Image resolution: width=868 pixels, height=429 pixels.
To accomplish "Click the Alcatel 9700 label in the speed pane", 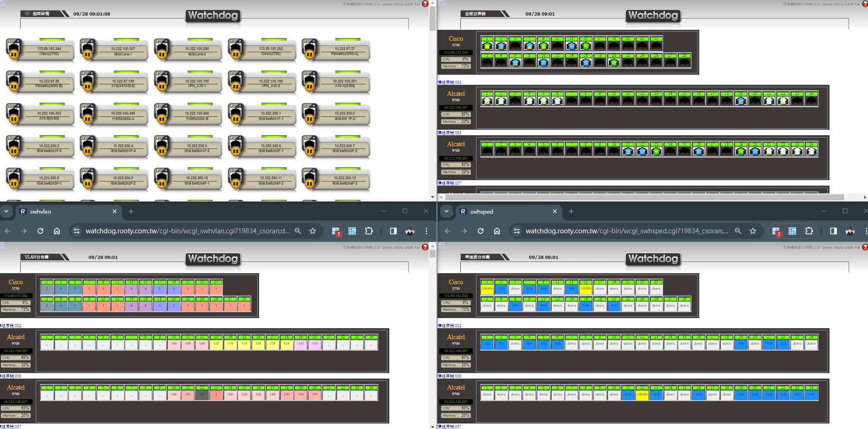I will 456,339.
